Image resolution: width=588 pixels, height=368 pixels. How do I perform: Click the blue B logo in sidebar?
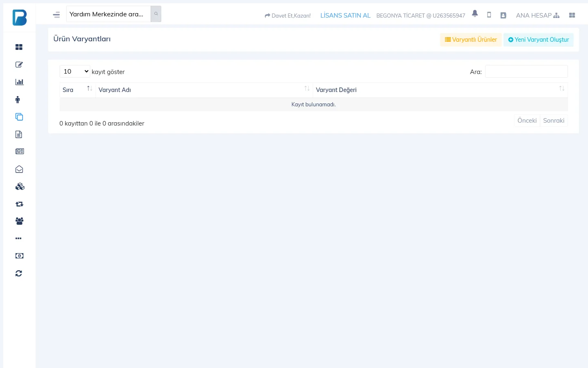point(20,18)
